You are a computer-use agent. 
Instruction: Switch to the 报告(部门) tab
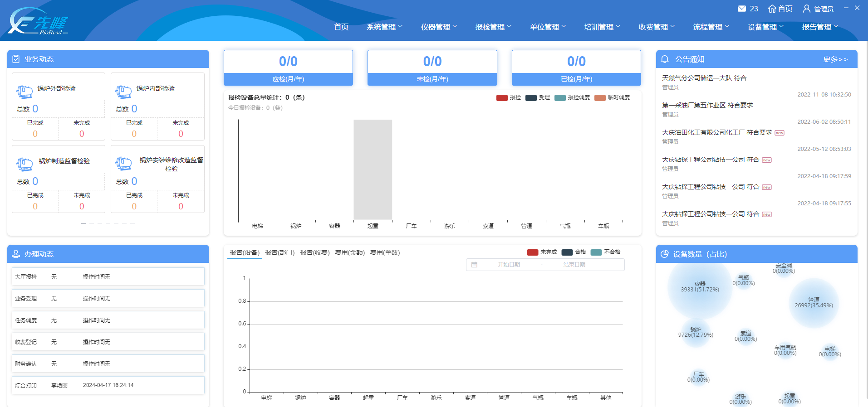pyautogui.click(x=280, y=252)
